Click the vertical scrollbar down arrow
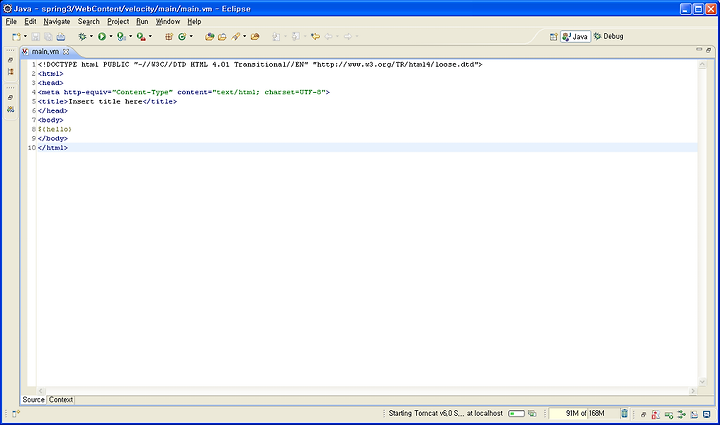Screen dimensions: 720x425 [x=702, y=382]
